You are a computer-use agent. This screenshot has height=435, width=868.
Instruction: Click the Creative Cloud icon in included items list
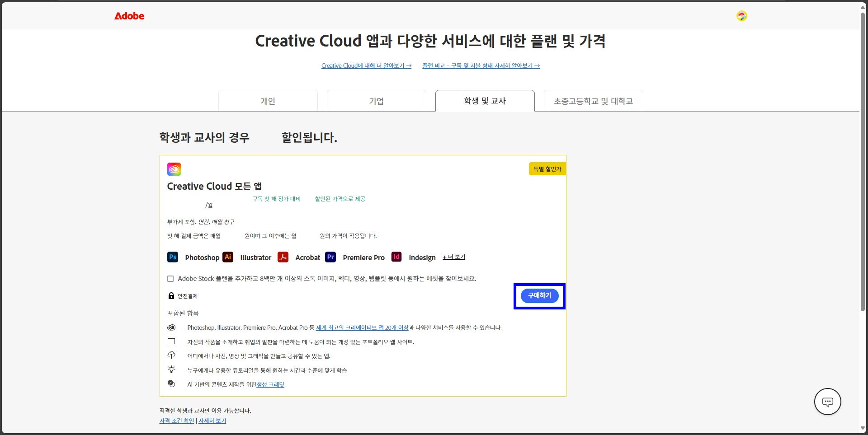tap(171, 327)
